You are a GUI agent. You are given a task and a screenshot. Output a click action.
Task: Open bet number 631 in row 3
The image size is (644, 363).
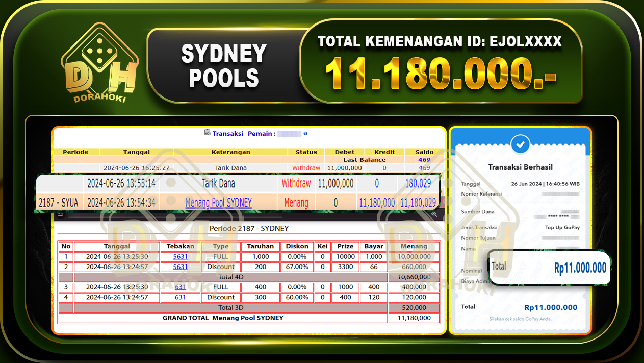(179, 287)
